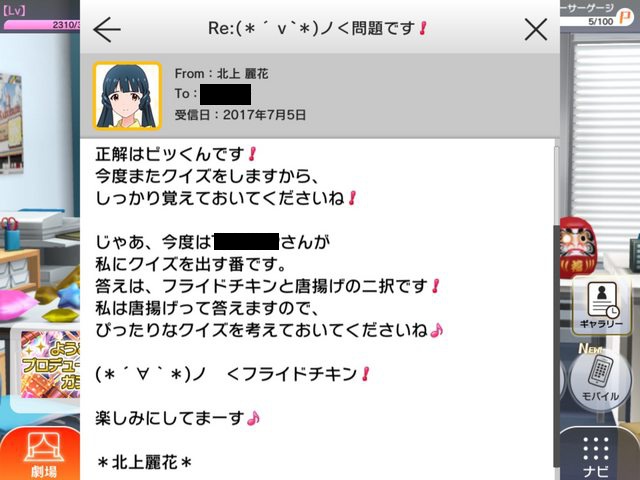Click the Lv experience progress bar

[41, 25]
